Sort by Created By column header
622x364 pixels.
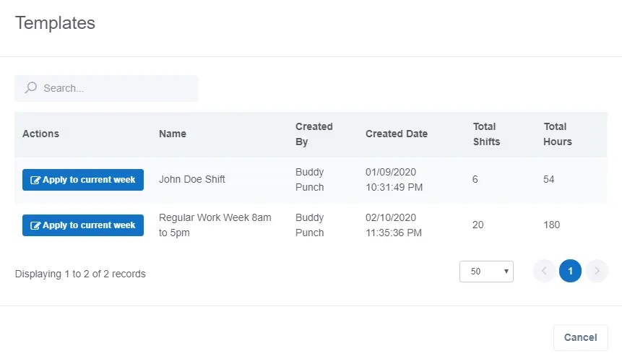[x=314, y=134]
